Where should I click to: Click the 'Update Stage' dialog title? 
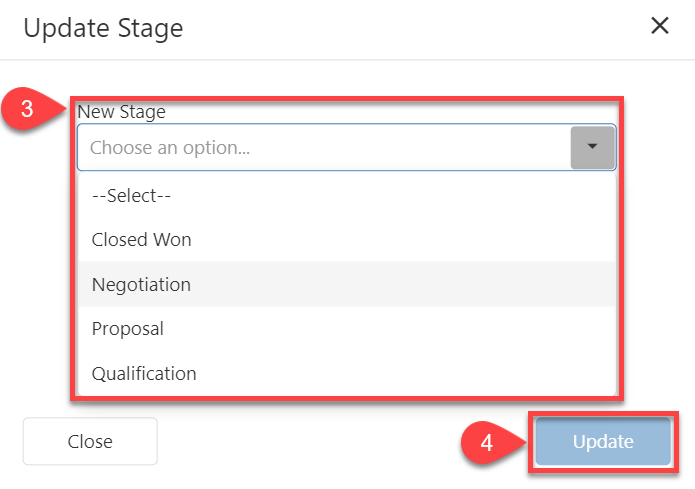tap(103, 27)
